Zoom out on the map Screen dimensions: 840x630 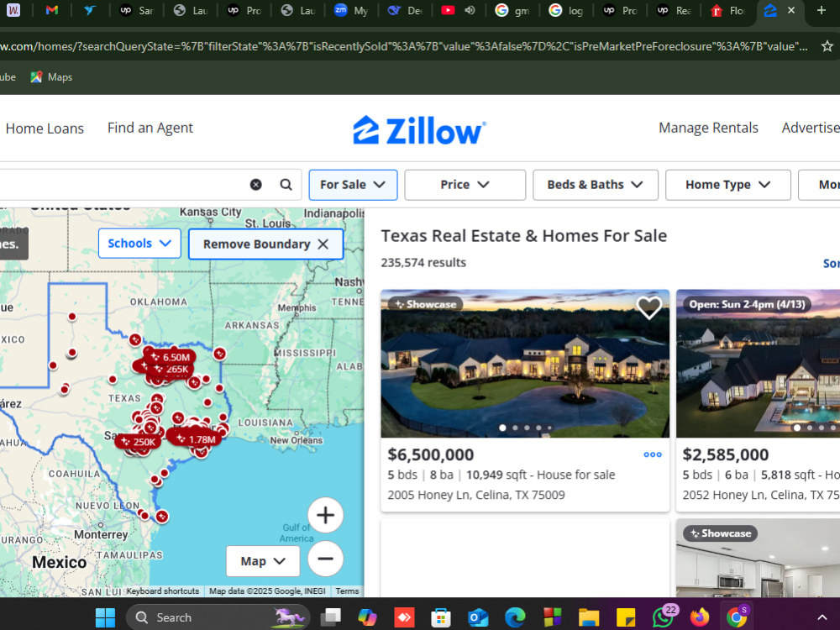click(325, 559)
